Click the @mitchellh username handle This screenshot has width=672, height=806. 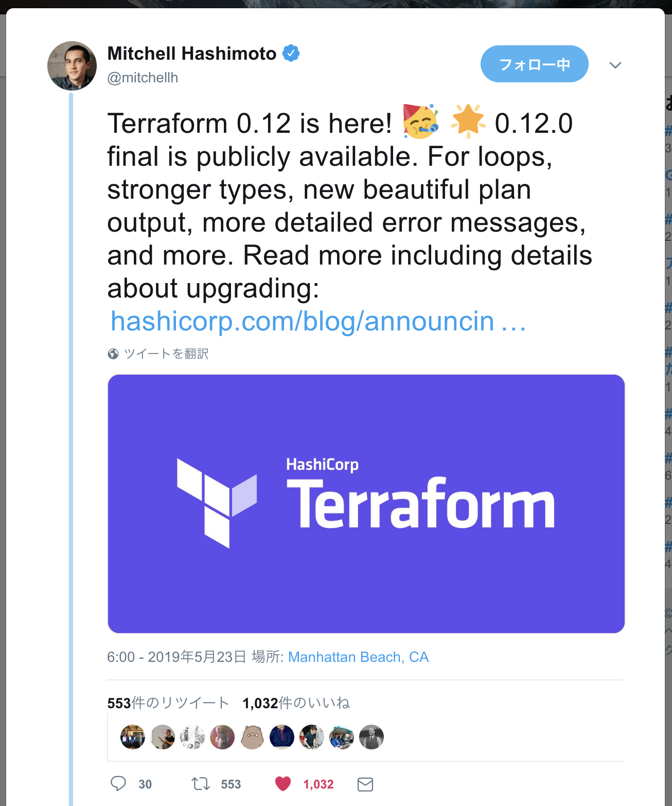click(143, 78)
